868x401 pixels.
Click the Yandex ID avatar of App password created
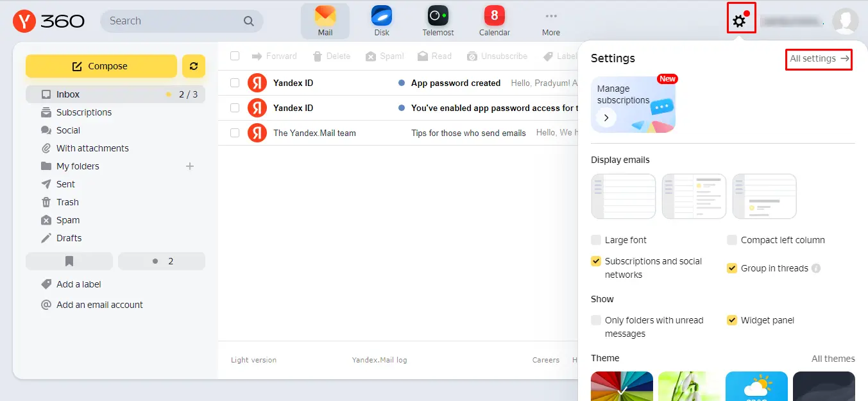point(257,83)
